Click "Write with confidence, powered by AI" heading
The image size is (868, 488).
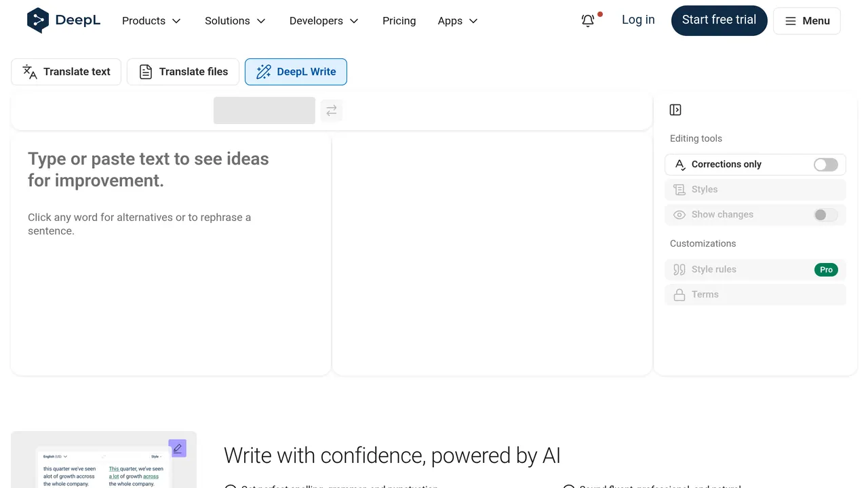[x=392, y=456]
